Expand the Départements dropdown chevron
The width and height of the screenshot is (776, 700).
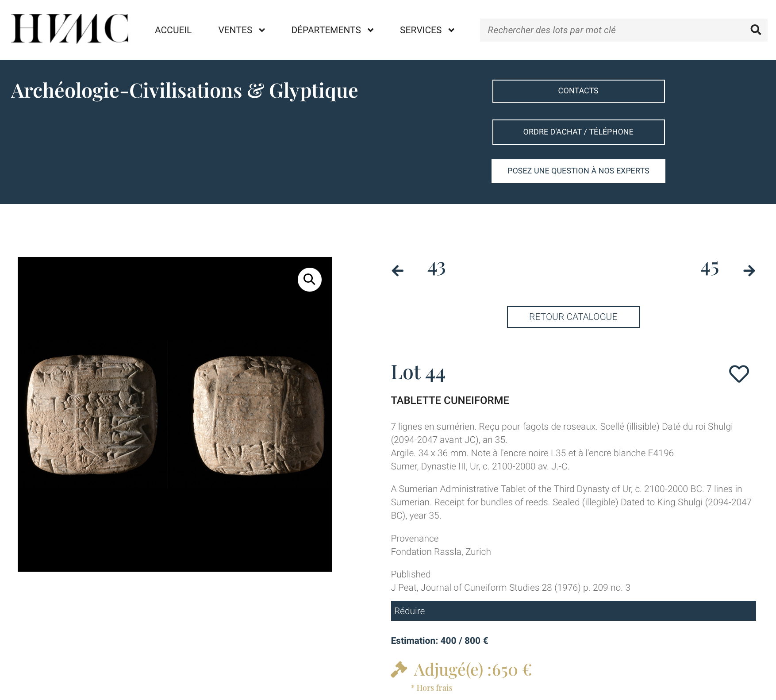point(371,30)
